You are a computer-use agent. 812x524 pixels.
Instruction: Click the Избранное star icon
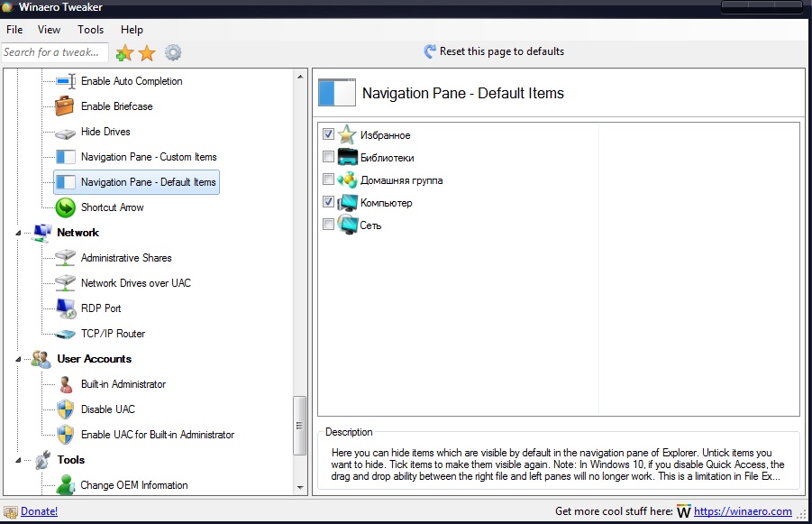(x=347, y=134)
